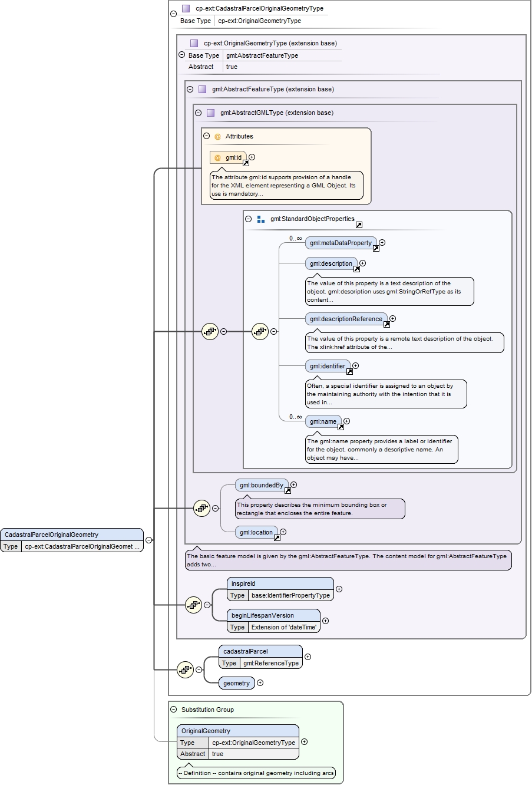Viewport: 532px width, 785px height.
Task: Expand gml:name element
Action: (x=346, y=421)
